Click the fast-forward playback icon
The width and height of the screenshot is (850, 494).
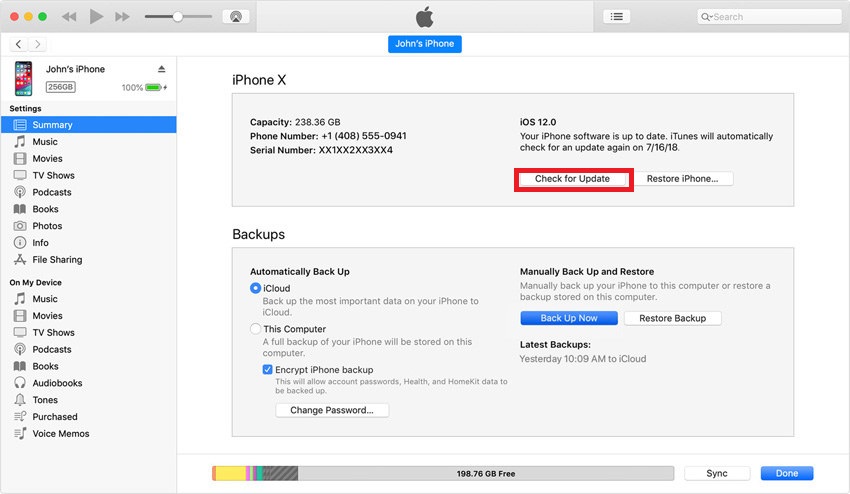(123, 17)
